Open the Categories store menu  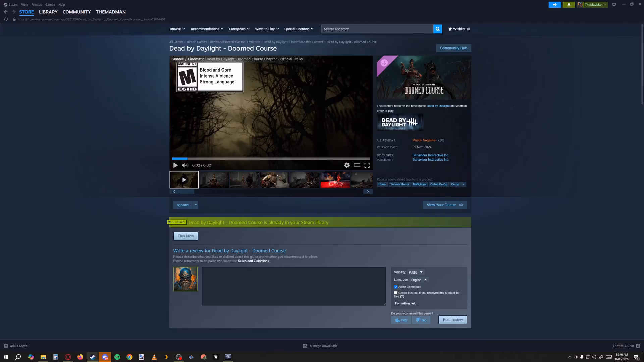click(x=239, y=29)
